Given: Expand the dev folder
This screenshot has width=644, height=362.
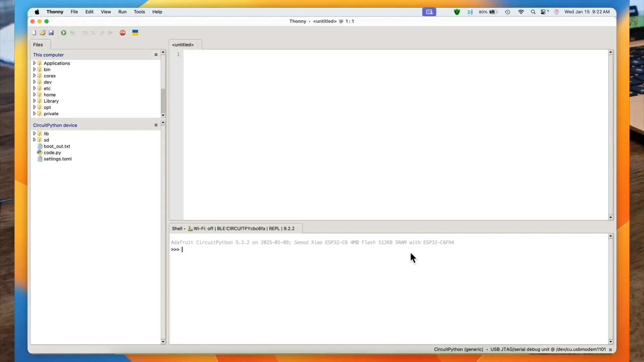Looking at the screenshot, I should (x=34, y=82).
